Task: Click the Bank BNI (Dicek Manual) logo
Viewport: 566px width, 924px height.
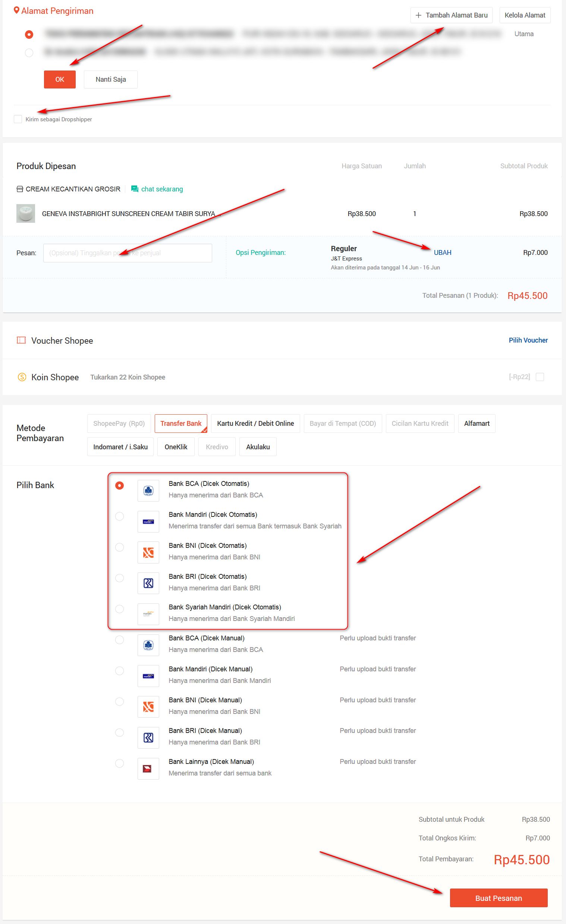Action: click(x=148, y=707)
